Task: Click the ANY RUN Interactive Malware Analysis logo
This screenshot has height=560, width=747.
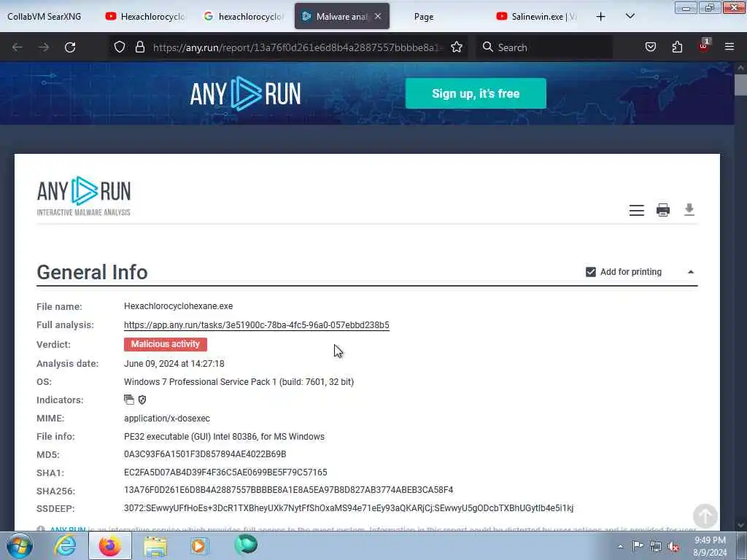Action: (84, 196)
